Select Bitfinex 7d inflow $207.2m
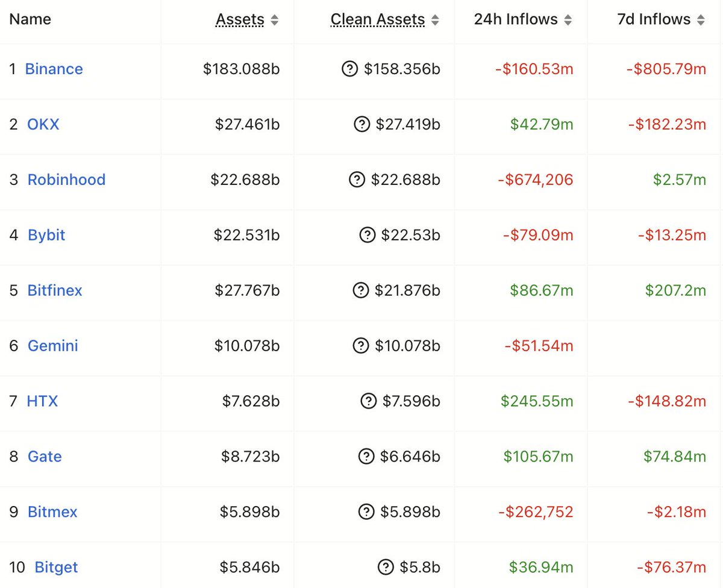 (x=675, y=290)
